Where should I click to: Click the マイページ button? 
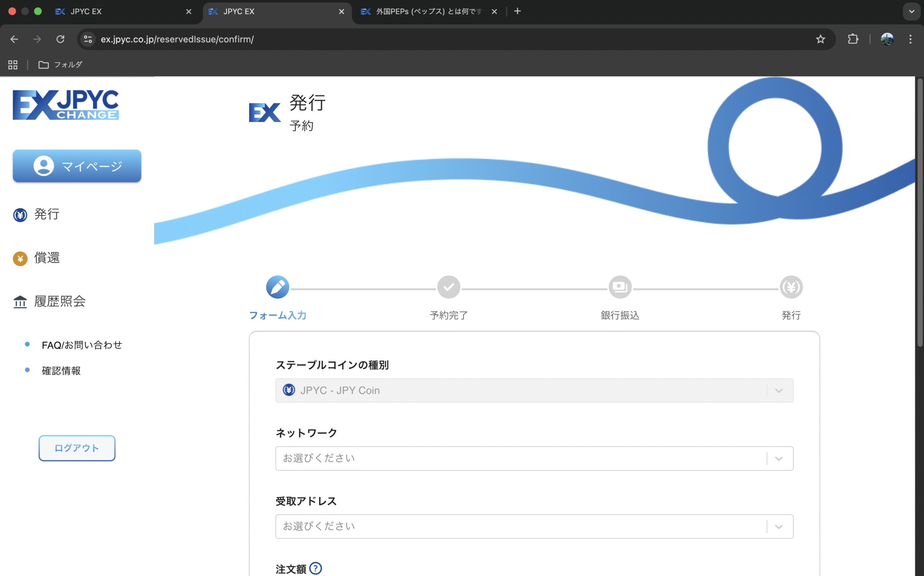click(77, 166)
